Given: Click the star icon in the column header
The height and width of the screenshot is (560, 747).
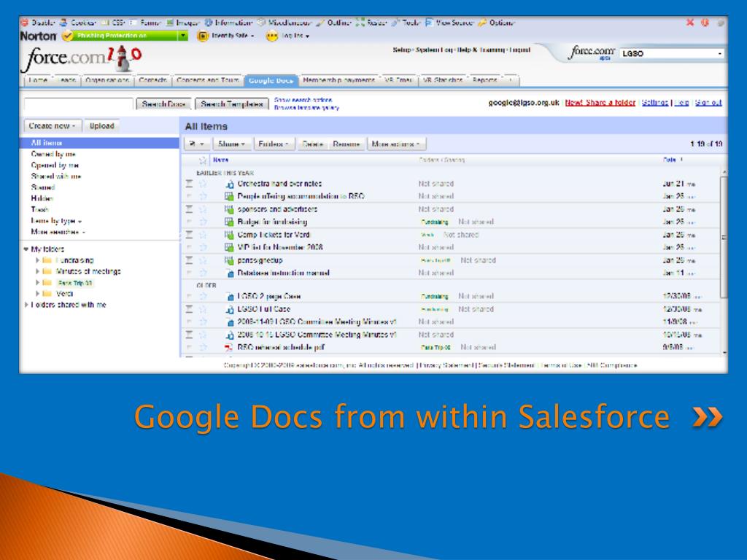Looking at the screenshot, I should (x=203, y=160).
